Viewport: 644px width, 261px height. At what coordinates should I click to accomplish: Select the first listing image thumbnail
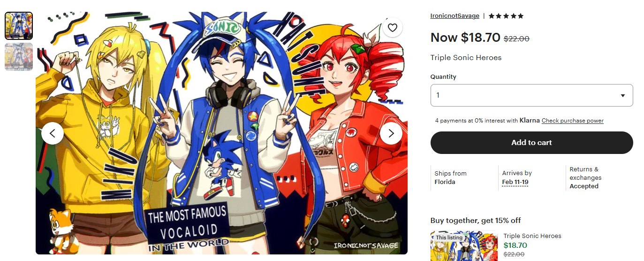click(19, 26)
